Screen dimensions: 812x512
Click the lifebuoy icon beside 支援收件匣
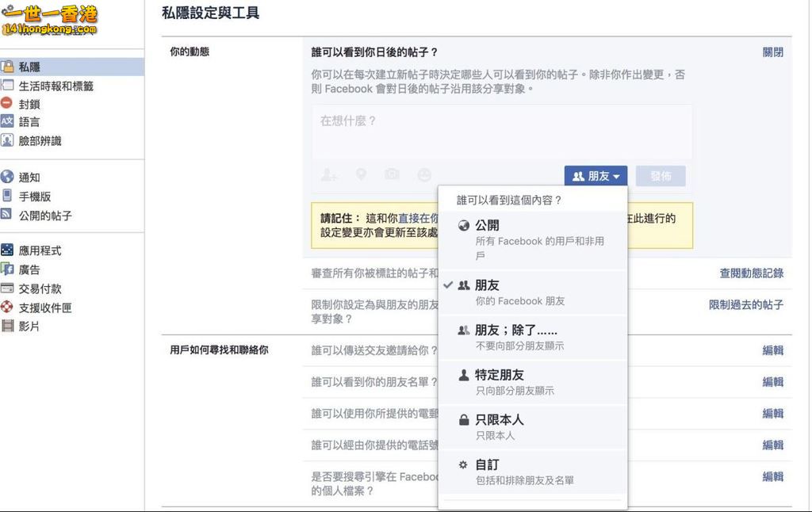tap(6, 307)
